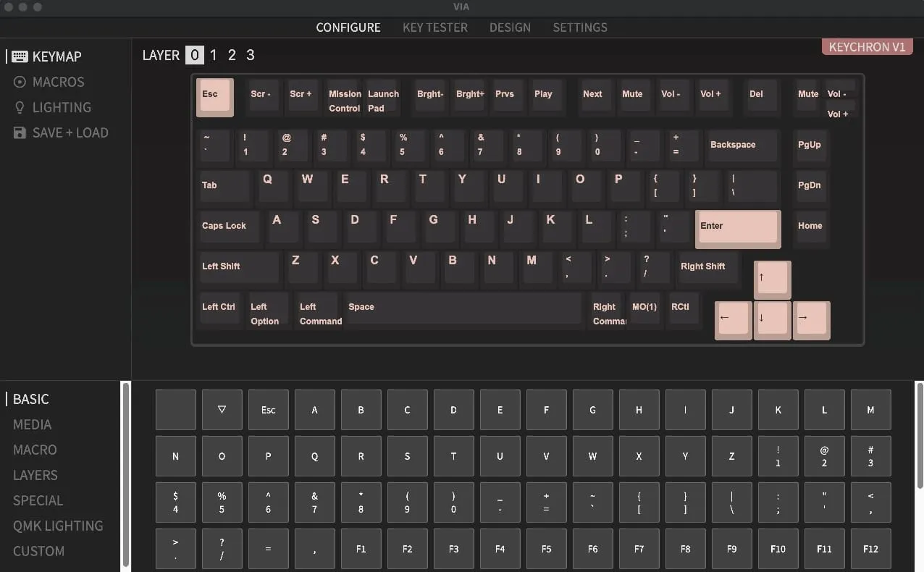
Task: Open the SETTINGS tab
Action: pyautogui.click(x=579, y=28)
